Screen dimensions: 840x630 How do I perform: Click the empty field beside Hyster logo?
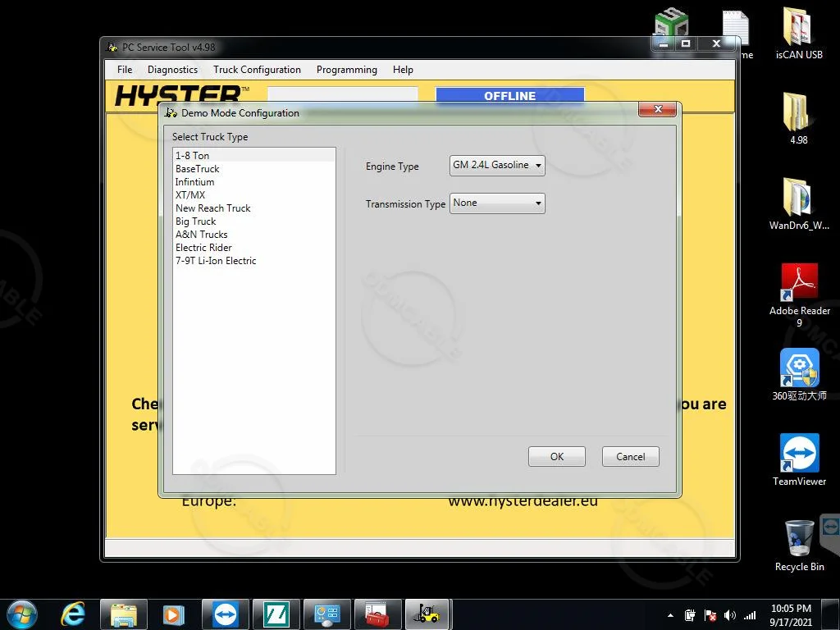tap(342, 94)
